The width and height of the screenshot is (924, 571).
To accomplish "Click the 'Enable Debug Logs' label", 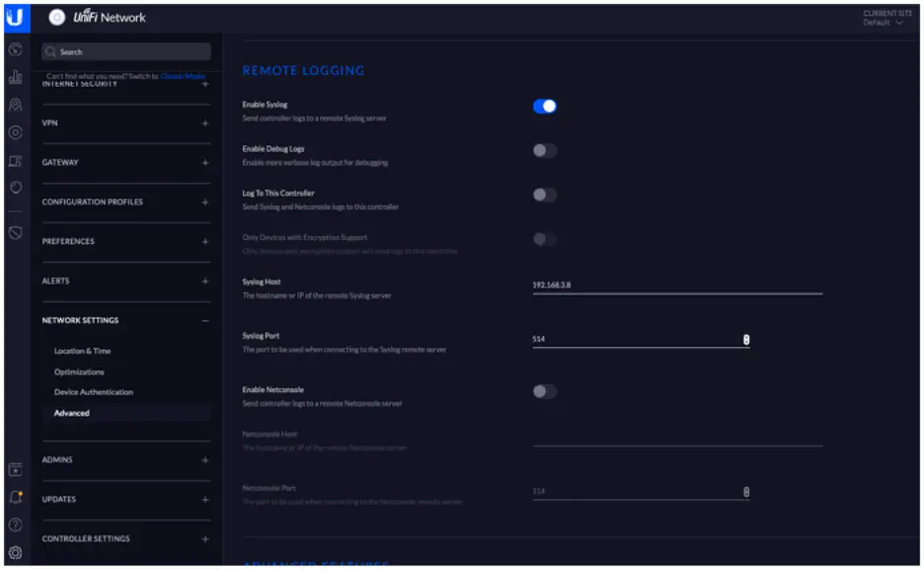I will (x=272, y=148).
